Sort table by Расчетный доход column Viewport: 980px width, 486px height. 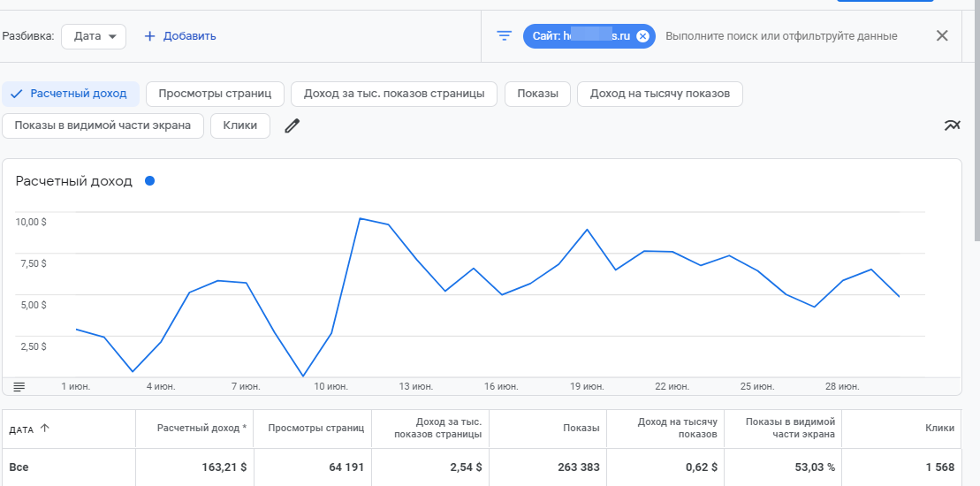[x=201, y=429]
